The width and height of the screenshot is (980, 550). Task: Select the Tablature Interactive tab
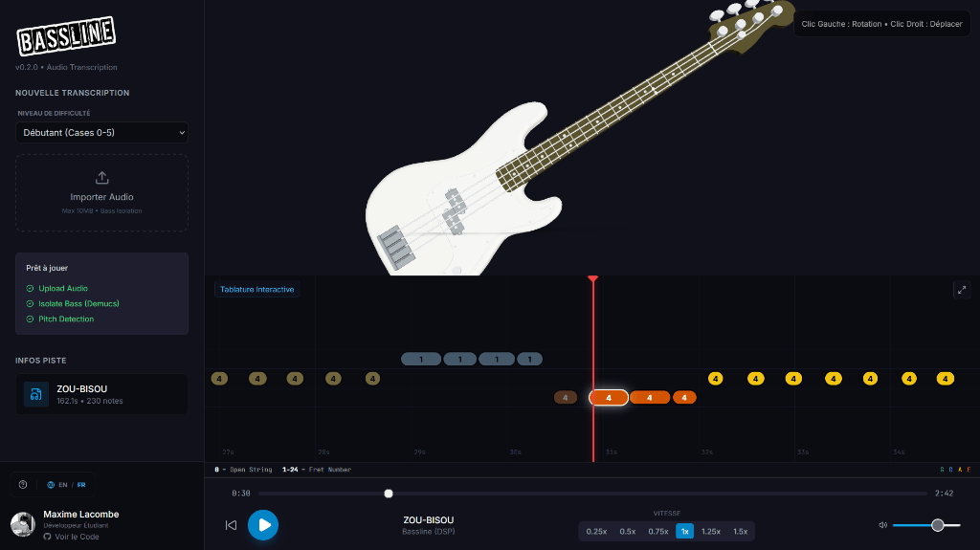[256, 290]
